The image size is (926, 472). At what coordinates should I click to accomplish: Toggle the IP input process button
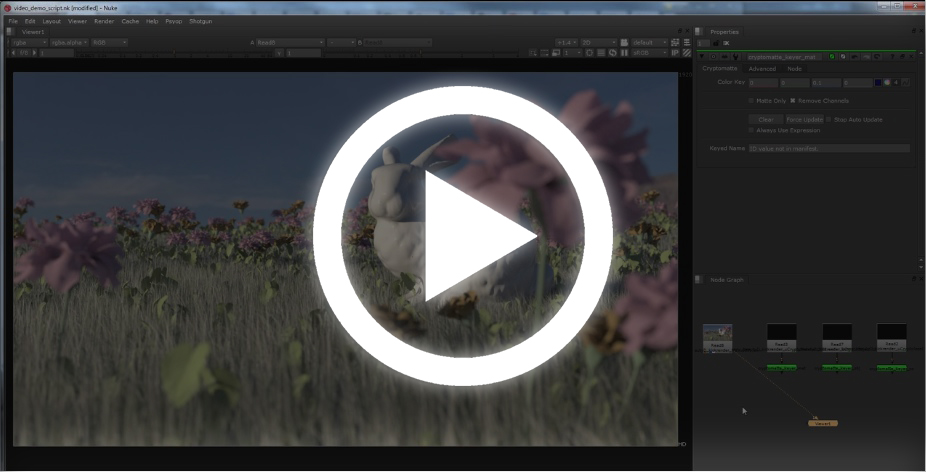tap(675, 53)
